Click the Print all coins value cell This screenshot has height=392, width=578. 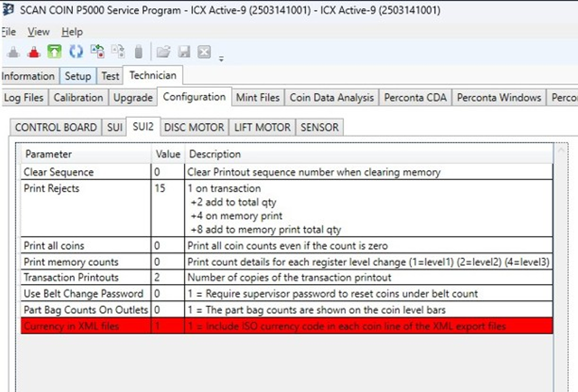pos(168,246)
